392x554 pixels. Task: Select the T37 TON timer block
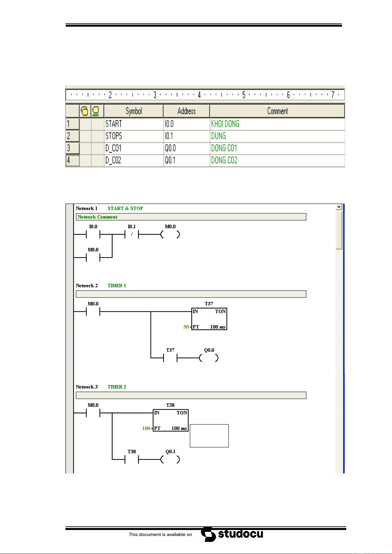coord(209,319)
